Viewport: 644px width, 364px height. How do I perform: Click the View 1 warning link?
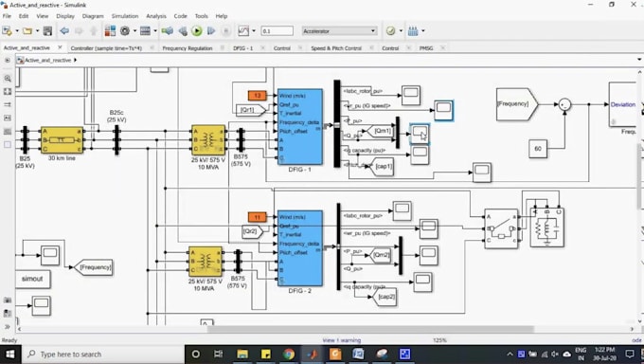342,340
